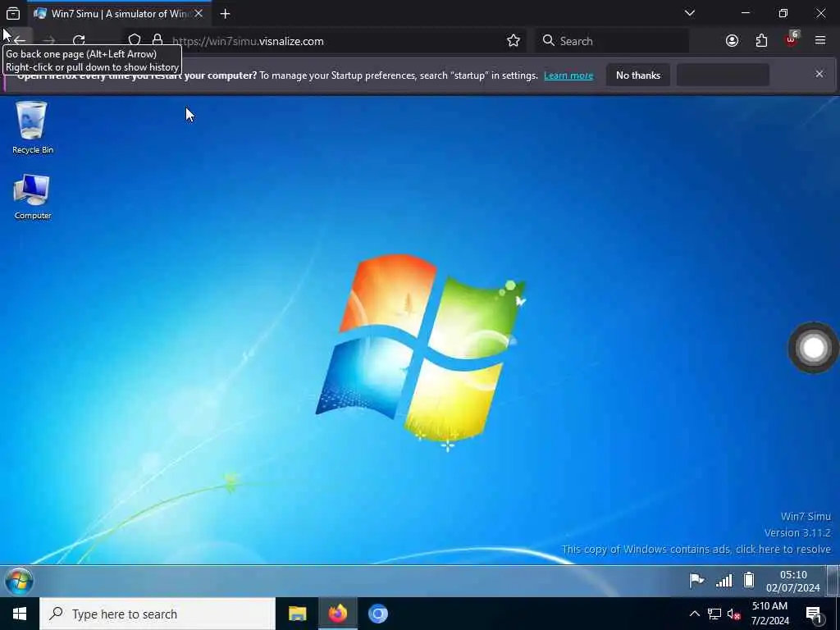Click the No thanks button
This screenshot has height=630, width=840.
638,75
